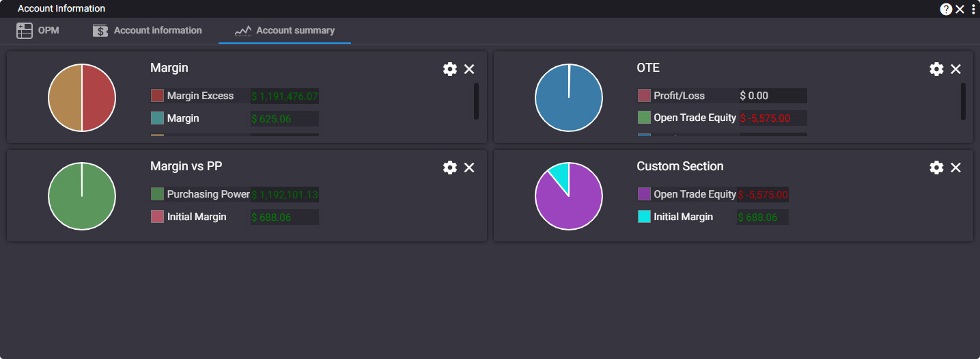Click the cyan Initial Margin swatch
Viewport: 980px width, 359px height.
[644, 217]
